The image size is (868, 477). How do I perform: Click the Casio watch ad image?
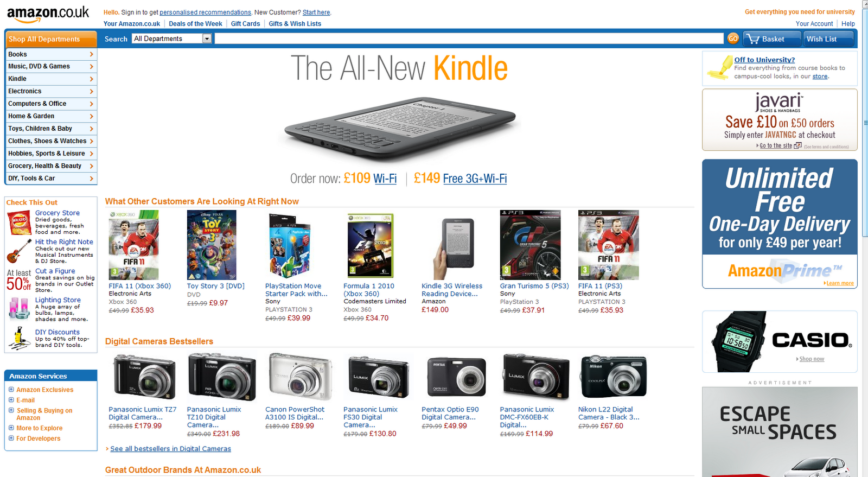tap(780, 341)
